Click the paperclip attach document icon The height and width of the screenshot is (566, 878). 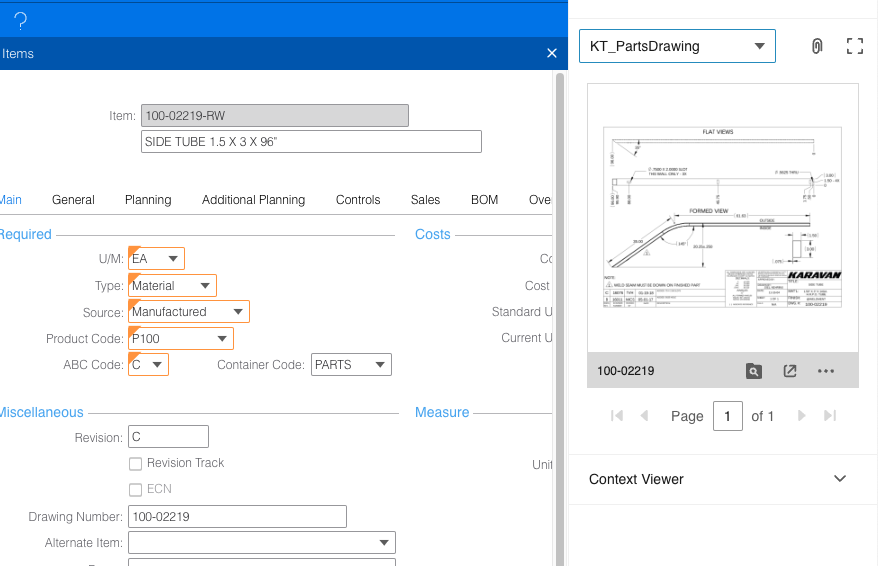(817, 46)
